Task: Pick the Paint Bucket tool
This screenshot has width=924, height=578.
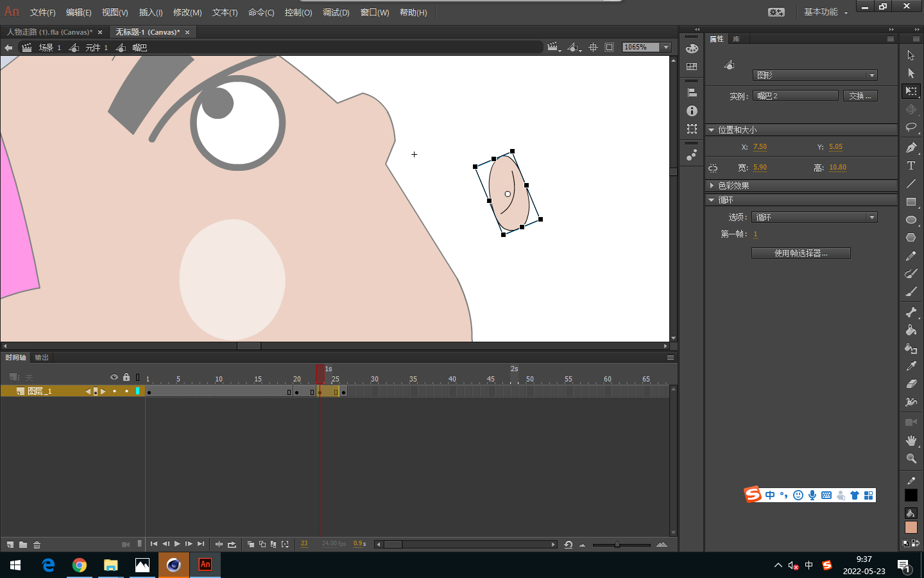Action: coord(911,330)
